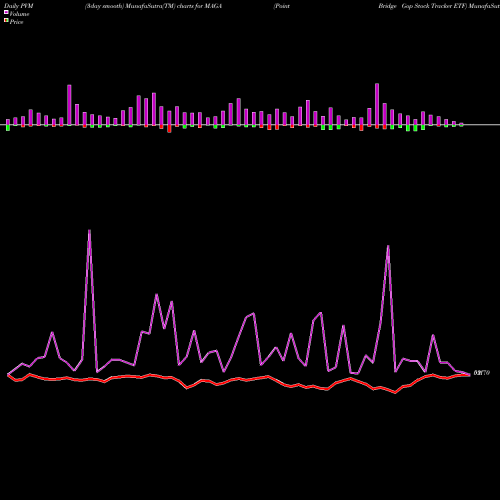The height and width of the screenshot is (500, 500).
Task: Click the magenta Volume legend swatch
Action: (x=6, y=12)
